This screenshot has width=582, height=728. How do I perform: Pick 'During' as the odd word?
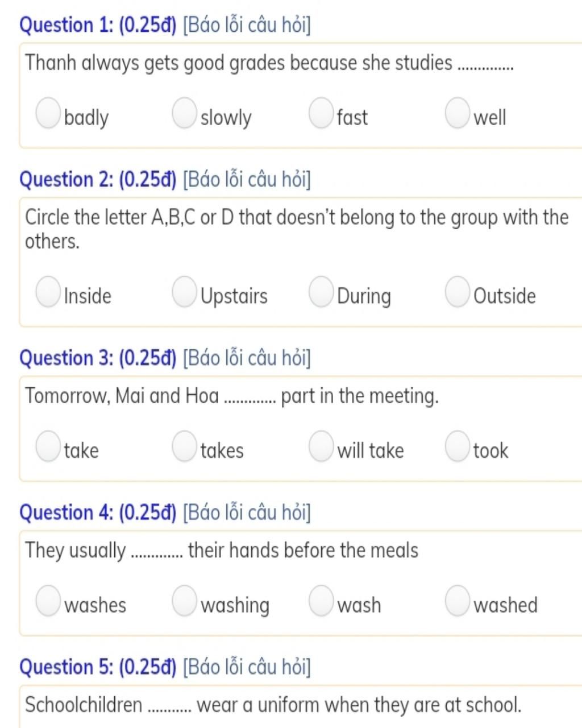click(321, 291)
